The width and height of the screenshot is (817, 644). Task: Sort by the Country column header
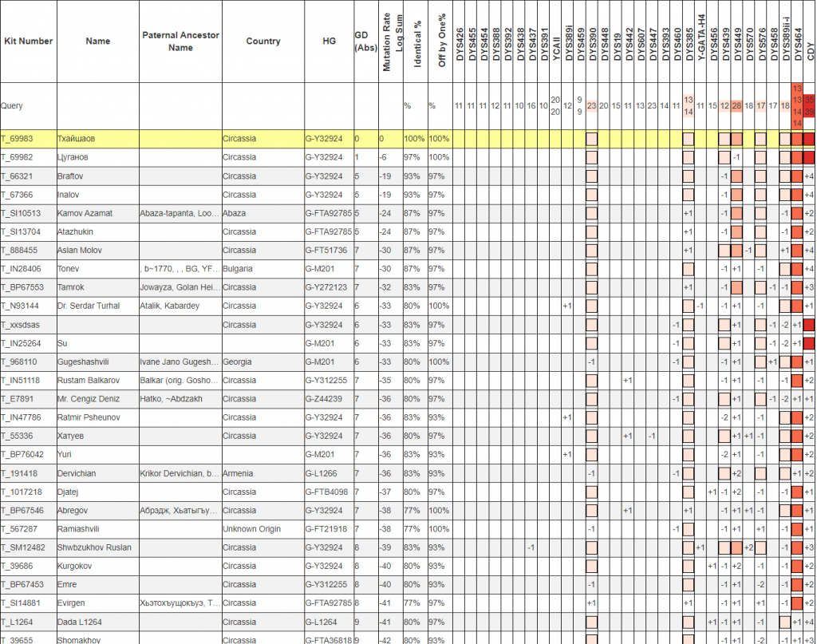click(262, 41)
